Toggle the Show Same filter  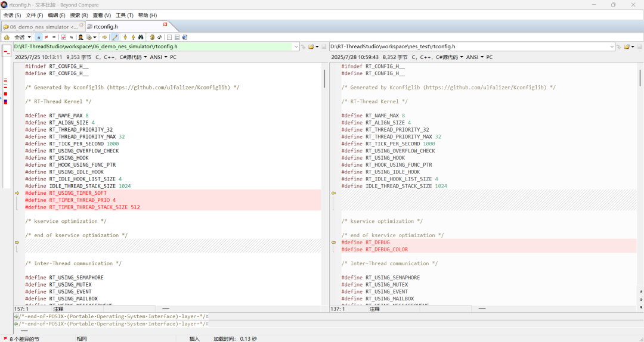(54, 37)
